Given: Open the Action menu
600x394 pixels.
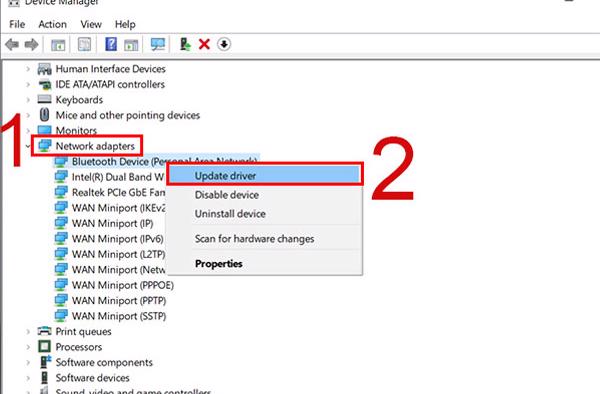Looking at the screenshot, I should coord(52,24).
